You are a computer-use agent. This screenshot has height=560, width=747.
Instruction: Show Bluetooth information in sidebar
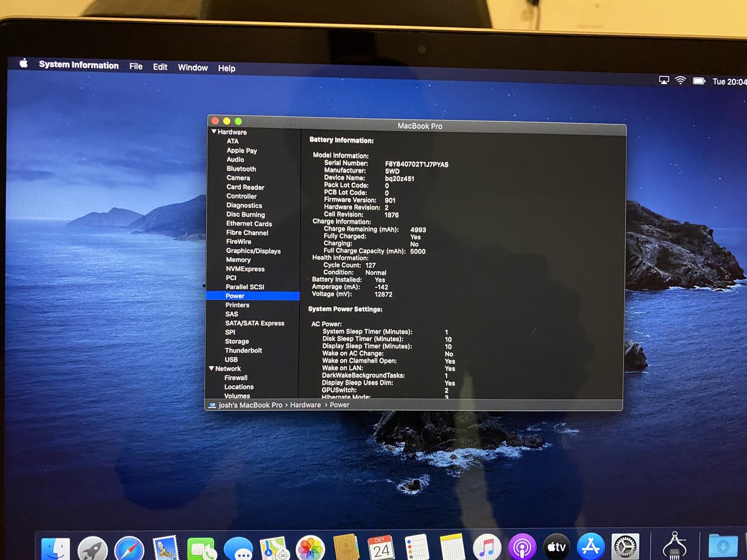(241, 169)
